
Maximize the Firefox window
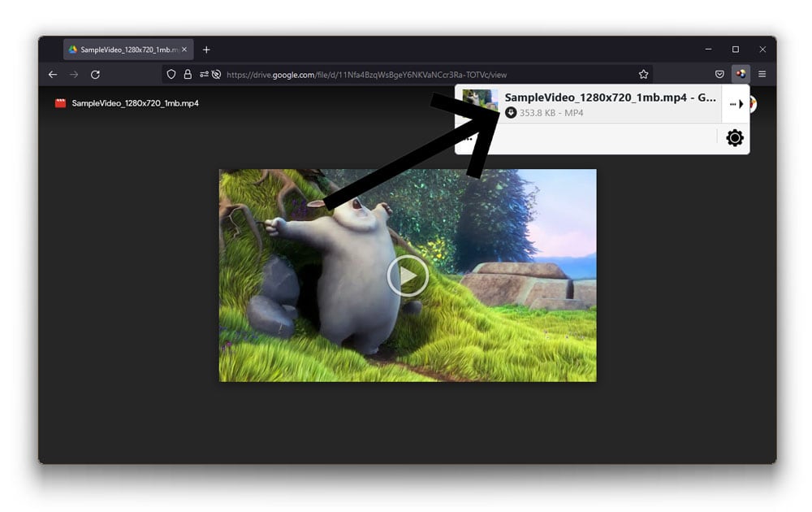click(736, 50)
